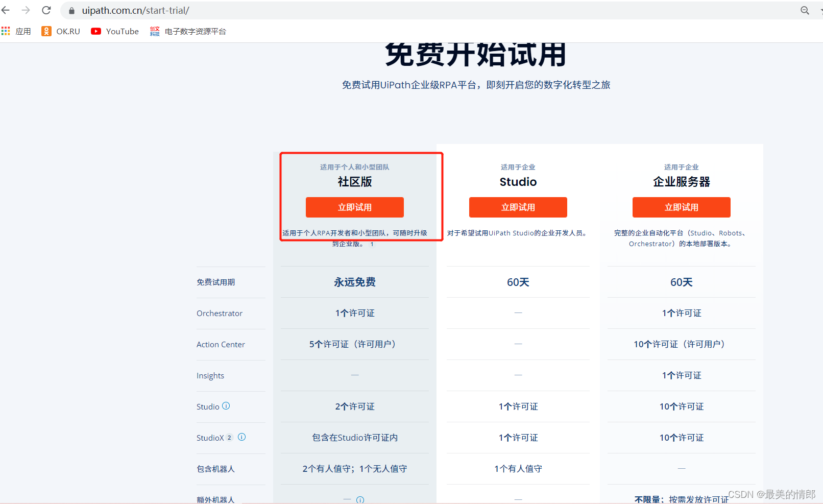Open the 电子数字资源平台 bookmark

188,31
